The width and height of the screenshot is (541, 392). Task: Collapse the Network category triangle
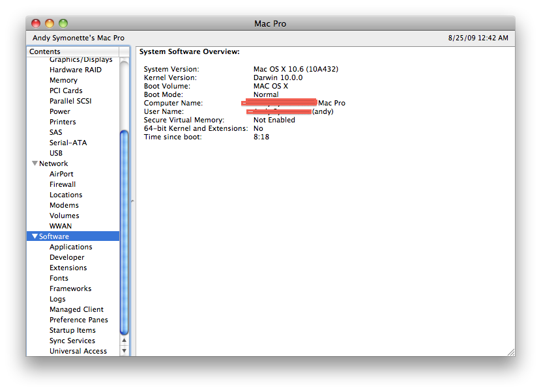[x=35, y=163]
